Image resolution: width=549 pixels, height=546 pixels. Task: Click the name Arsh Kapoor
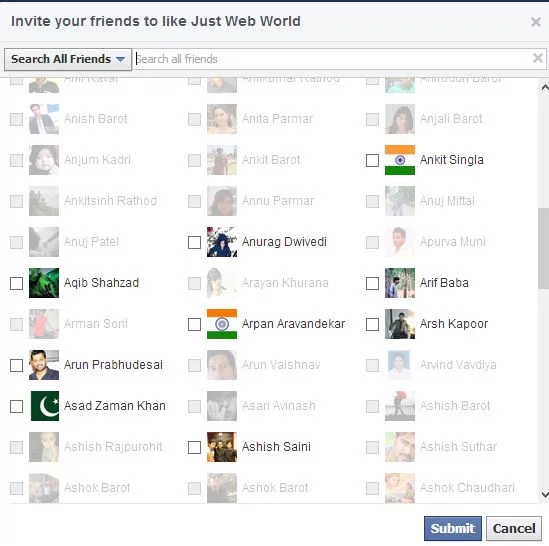pyautogui.click(x=454, y=324)
